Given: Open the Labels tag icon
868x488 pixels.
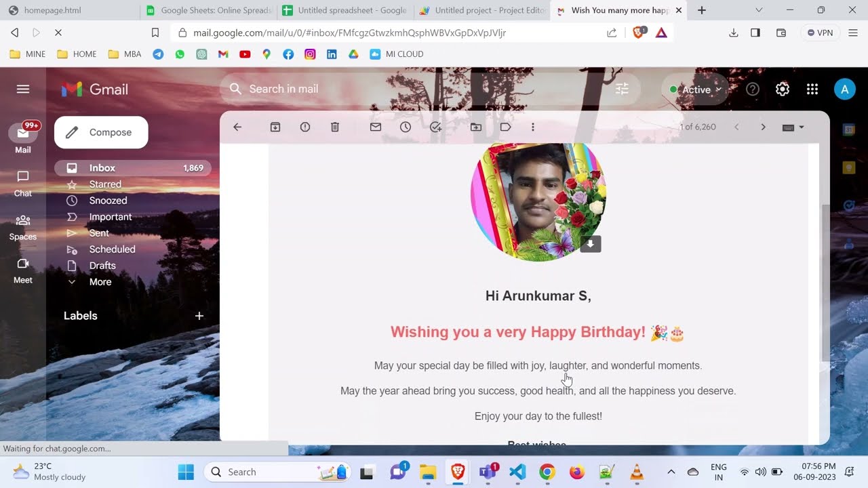Looking at the screenshot, I should [x=506, y=127].
